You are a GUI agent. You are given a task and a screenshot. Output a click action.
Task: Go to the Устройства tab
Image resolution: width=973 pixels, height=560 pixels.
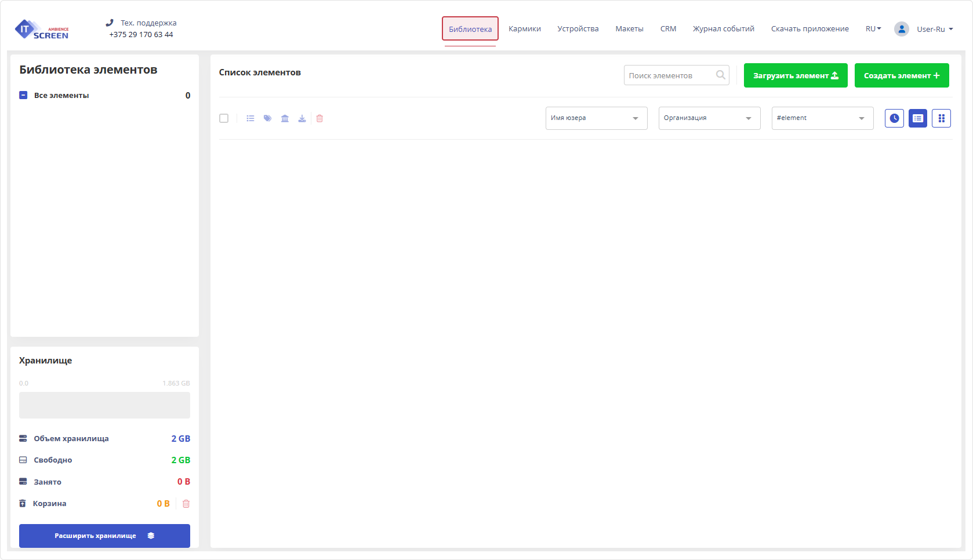tap(578, 29)
